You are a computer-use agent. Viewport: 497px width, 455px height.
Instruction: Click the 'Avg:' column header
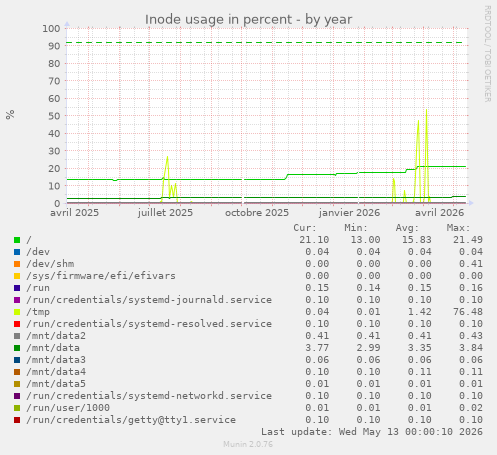click(x=407, y=228)
